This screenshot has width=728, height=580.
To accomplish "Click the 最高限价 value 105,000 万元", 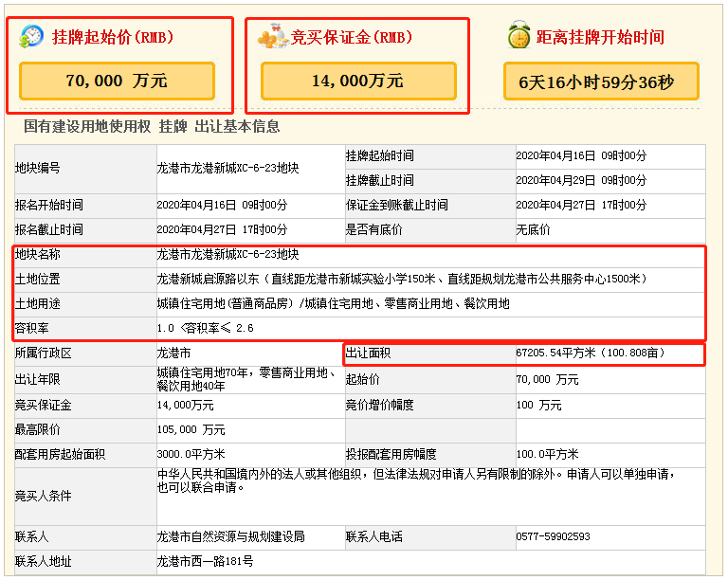I will coord(191,430).
